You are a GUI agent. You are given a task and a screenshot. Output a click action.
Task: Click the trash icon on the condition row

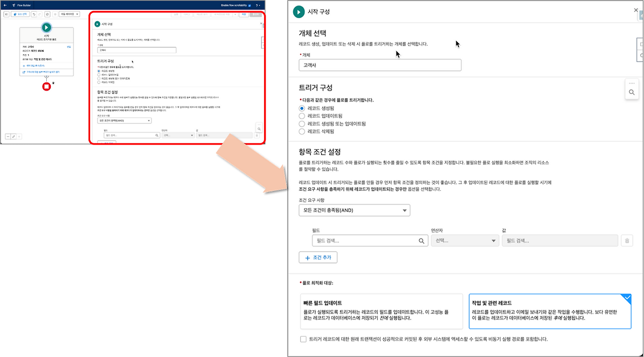click(x=626, y=241)
